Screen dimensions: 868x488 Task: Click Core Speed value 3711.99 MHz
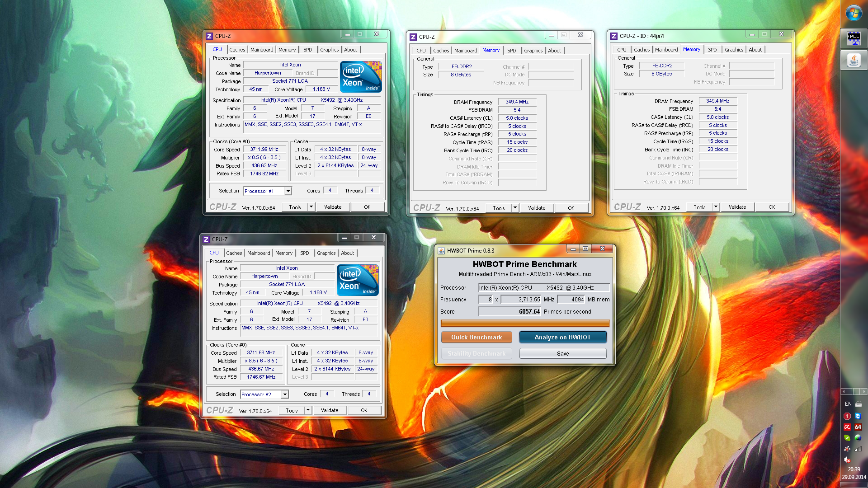coord(264,149)
